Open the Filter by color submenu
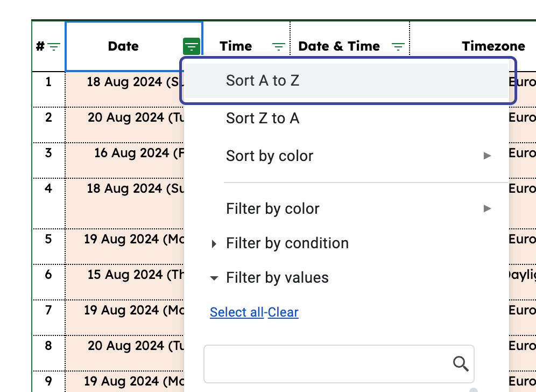 [x=272, y=209]
